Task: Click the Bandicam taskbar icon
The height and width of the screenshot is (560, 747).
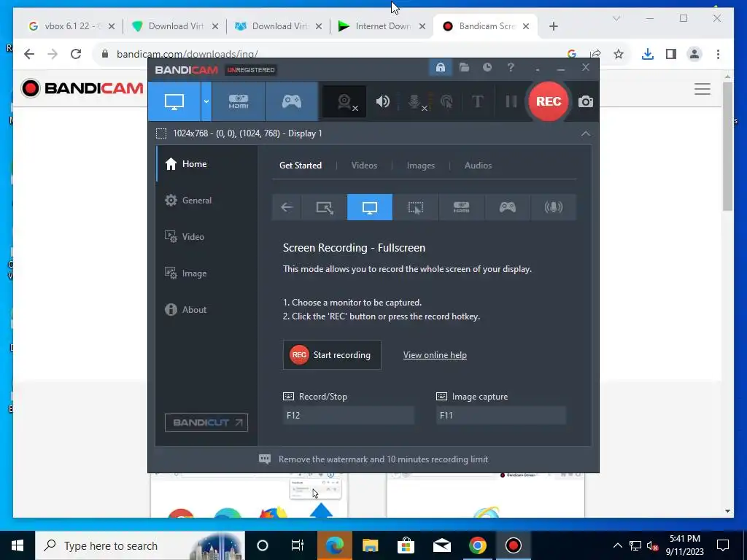Action: point(513,545)
